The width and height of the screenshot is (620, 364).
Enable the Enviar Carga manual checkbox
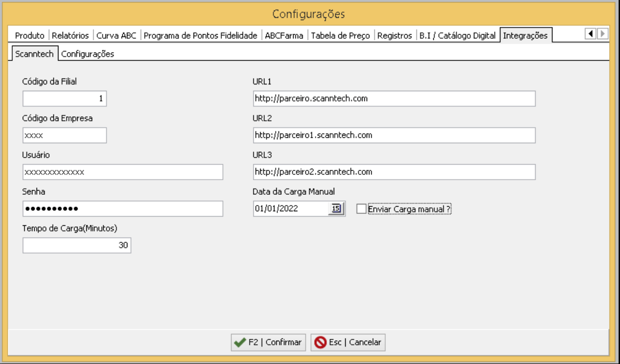[x=362, y=209]
